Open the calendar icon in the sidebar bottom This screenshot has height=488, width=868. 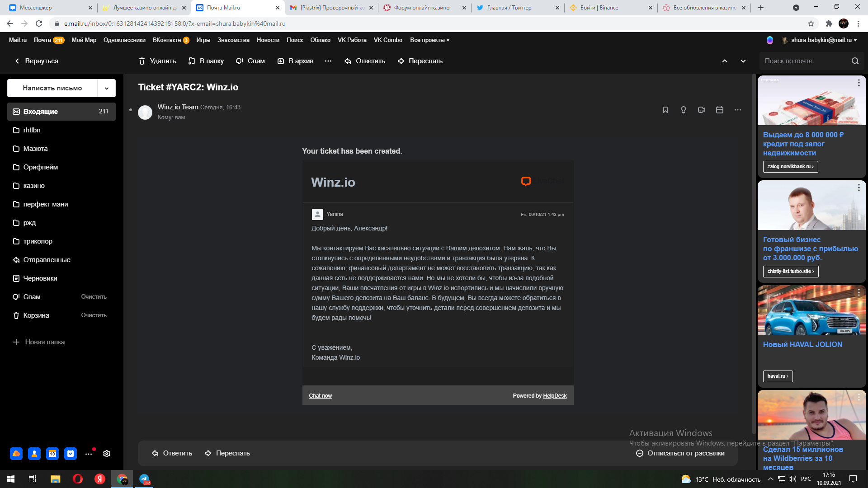coord(52,454)
